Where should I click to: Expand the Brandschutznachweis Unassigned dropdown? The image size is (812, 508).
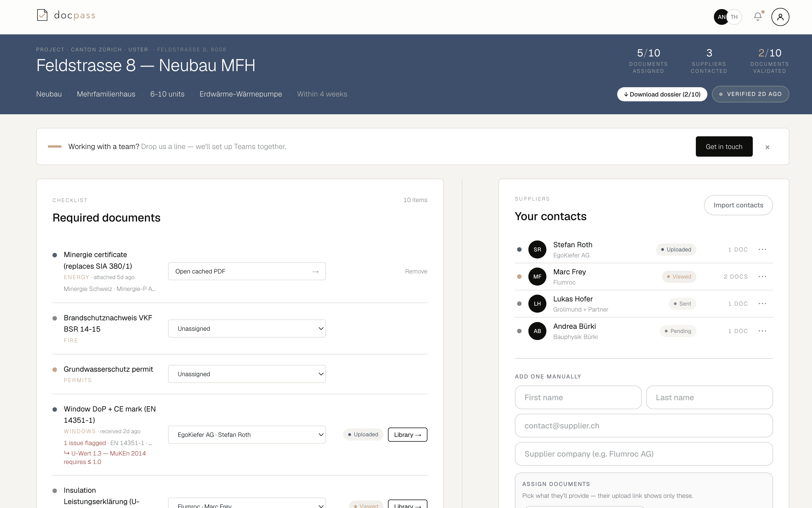247,329
